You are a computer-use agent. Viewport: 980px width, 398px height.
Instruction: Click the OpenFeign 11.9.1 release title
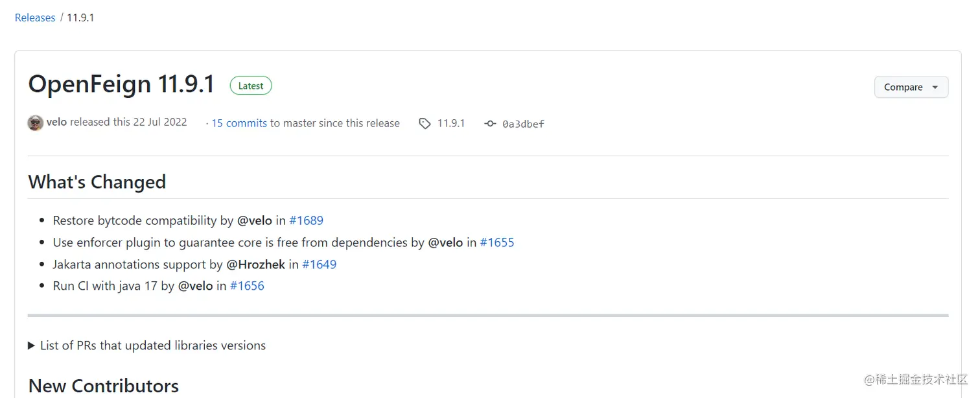click(121, 84)
